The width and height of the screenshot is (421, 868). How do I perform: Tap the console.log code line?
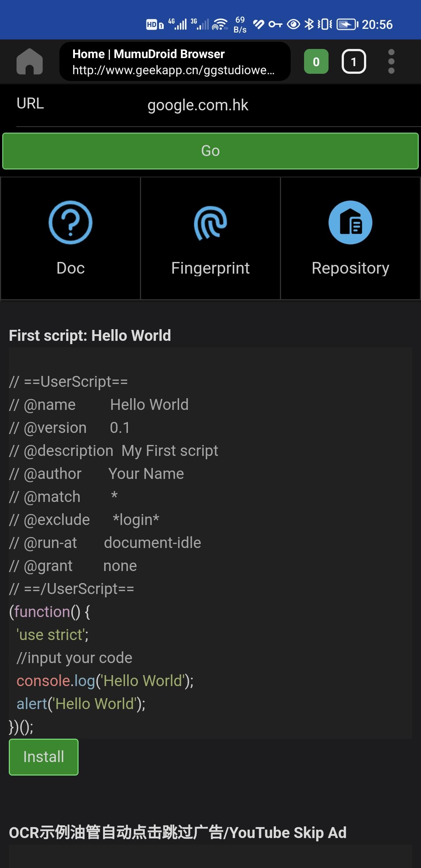coord(105,681)
